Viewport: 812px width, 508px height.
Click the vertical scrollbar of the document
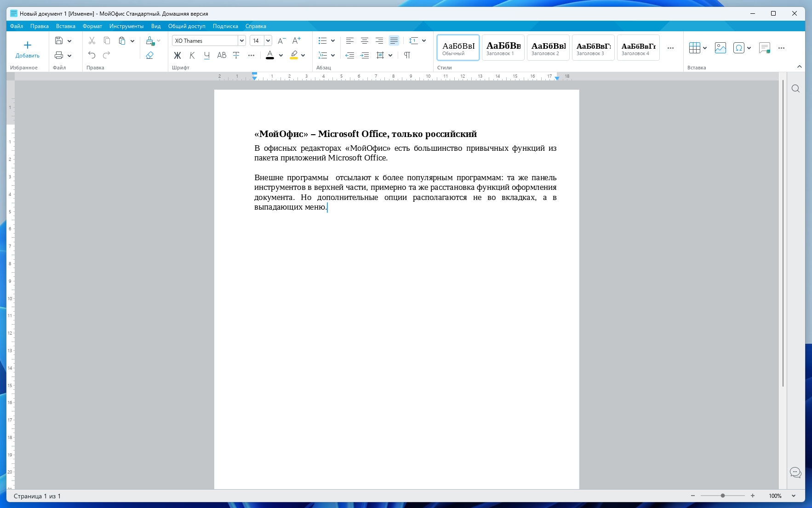(x=783, y=233)
